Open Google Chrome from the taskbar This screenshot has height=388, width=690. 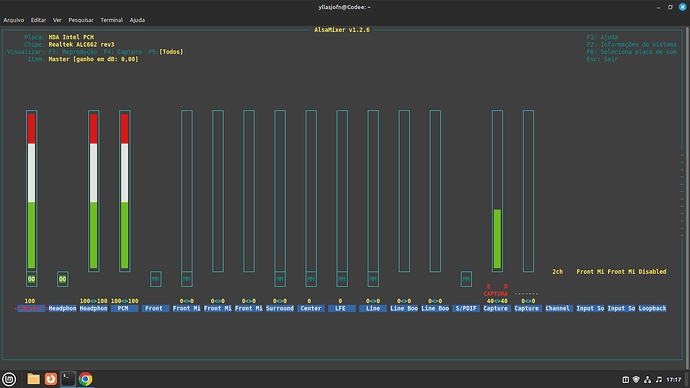pyautogui.click(x=85, y=379)
